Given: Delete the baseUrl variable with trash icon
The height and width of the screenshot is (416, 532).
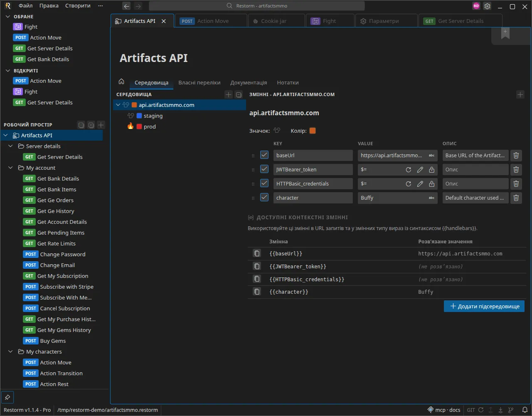Looking at the screenshot, I should click(x=516, y=155).
